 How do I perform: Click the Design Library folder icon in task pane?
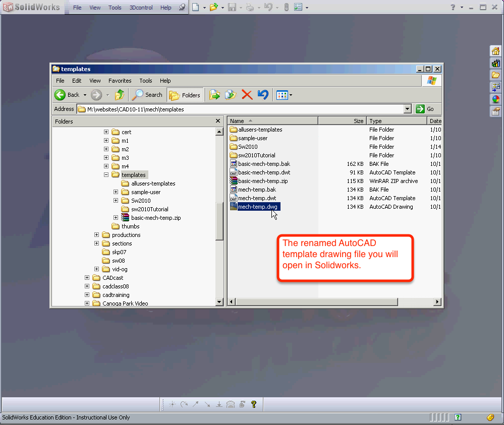click(495, 75)
